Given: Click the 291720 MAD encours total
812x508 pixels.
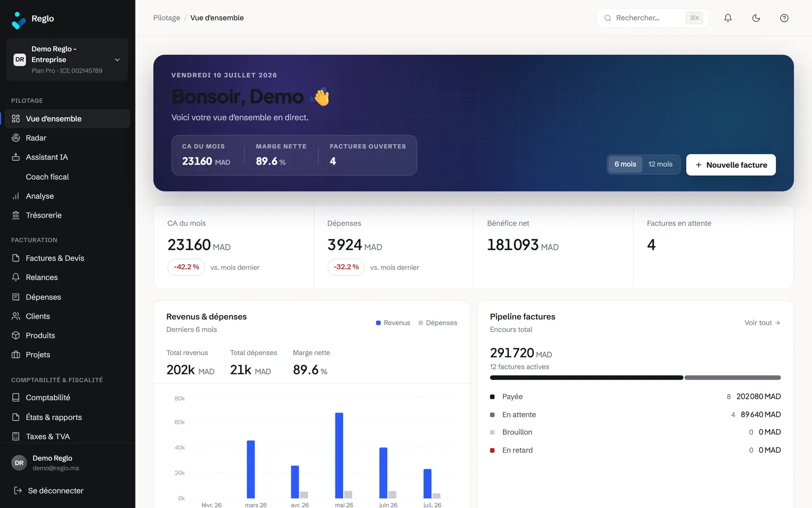Looking at the screenshot, I should 521,353.
